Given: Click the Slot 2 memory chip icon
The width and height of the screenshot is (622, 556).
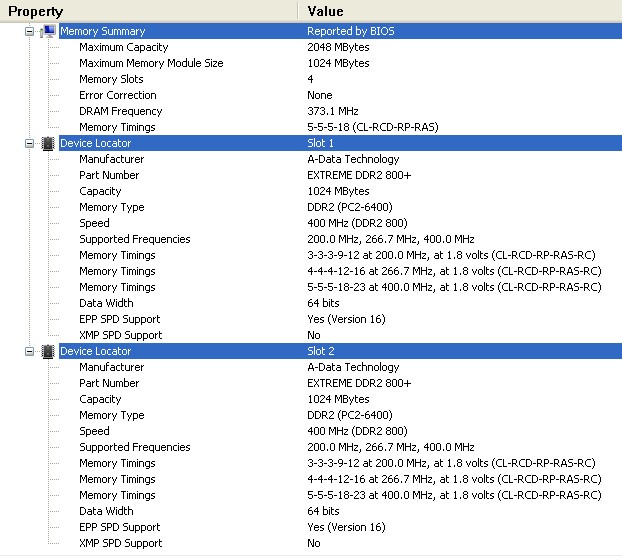Looking at the screenshot, I should 47,351.
